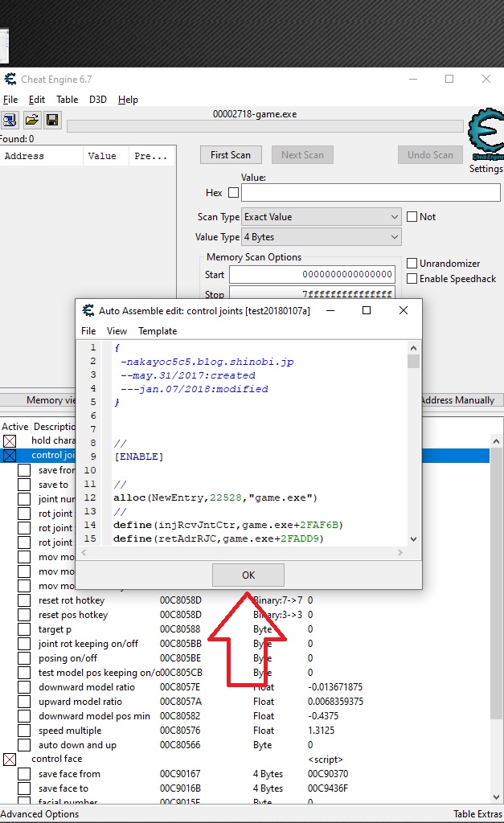Click Advanced Options at bottom left

click(x=39, y=814)
